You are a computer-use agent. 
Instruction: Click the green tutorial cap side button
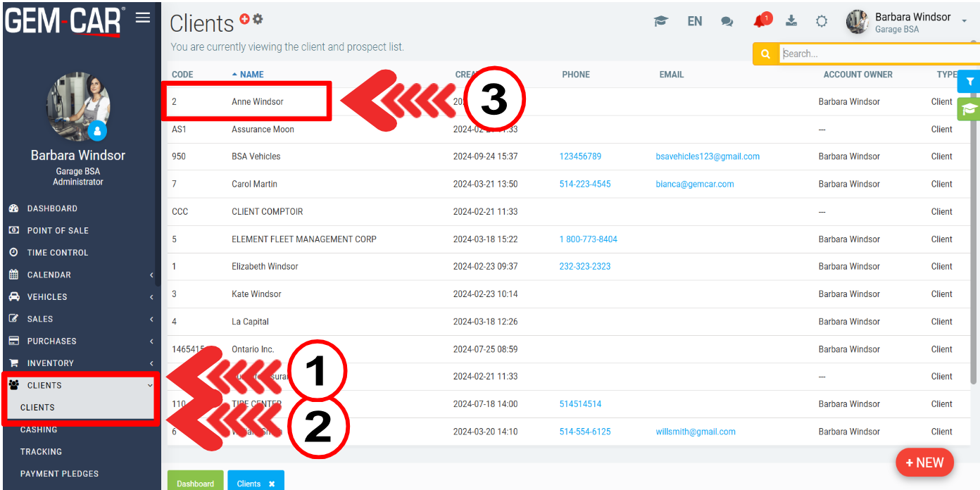pos(969,109)
